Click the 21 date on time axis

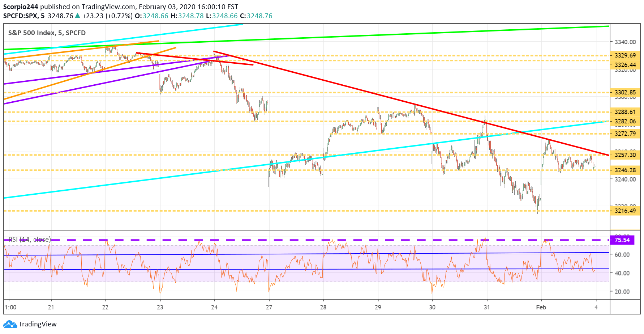coord(51,307)
